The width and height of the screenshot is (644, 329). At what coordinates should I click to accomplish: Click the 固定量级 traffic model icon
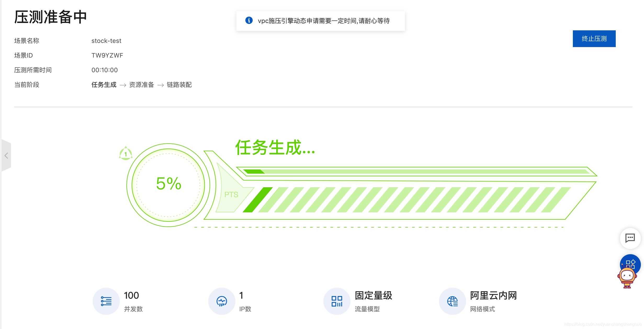pyautogui.click(x=336, y=301)
